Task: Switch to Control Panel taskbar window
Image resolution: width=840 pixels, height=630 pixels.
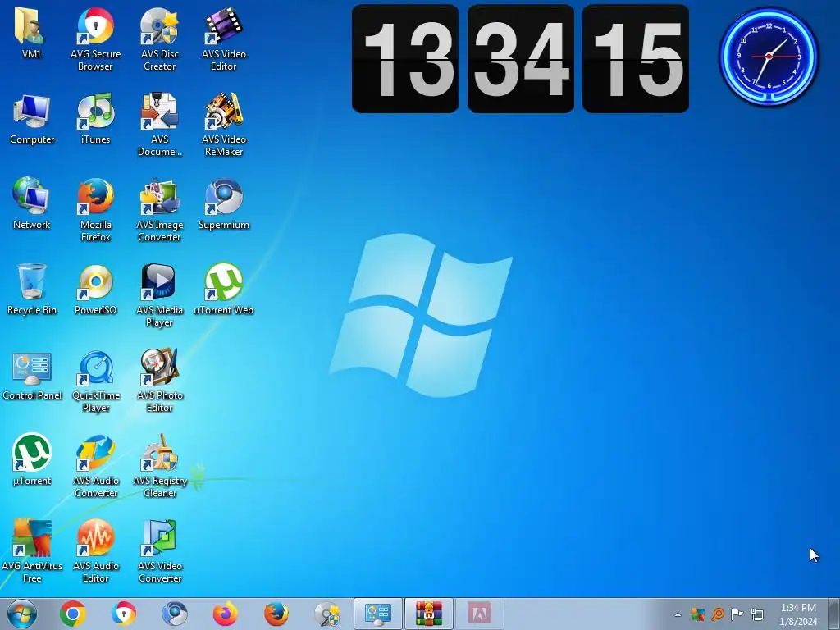Action: coord(378,614)
